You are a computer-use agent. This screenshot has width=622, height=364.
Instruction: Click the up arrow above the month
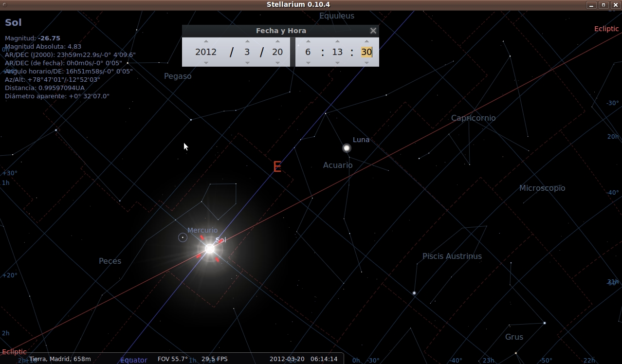[247, 41]
